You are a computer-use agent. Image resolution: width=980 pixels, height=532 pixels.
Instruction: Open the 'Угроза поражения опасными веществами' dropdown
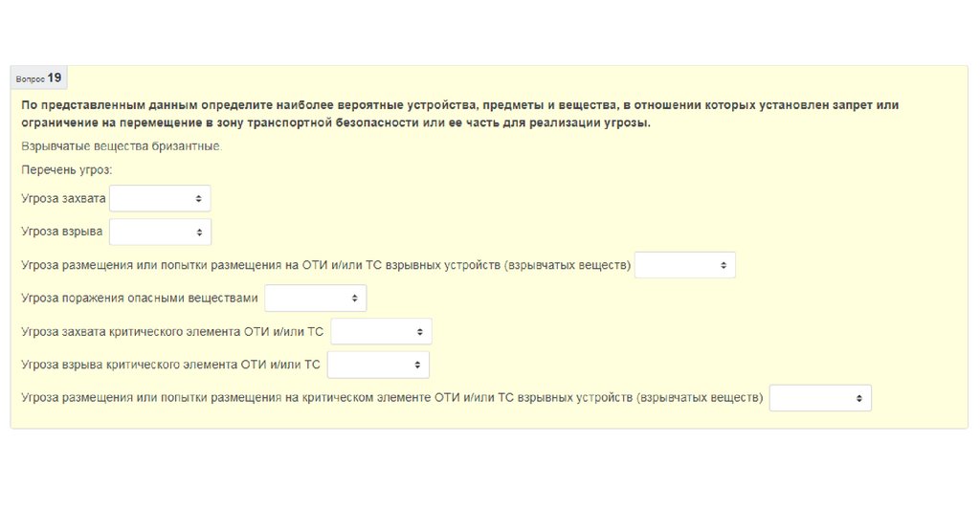(x=315, y=299)
